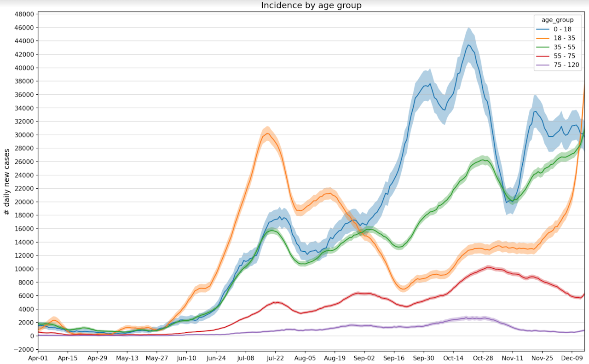This screenshot has height=364, width=589.
Task: Click the '20000' y-axis tick label
Action: pyautogui.click(x=24, y=202)
